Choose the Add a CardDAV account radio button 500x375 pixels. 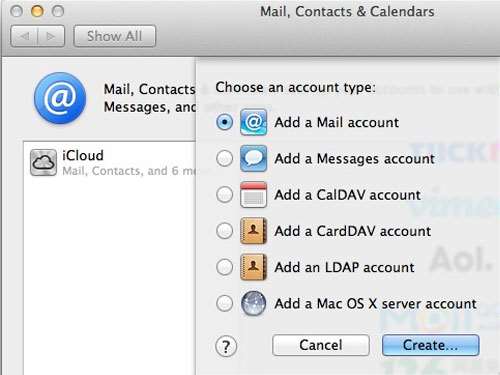click(x=225, y=231)
